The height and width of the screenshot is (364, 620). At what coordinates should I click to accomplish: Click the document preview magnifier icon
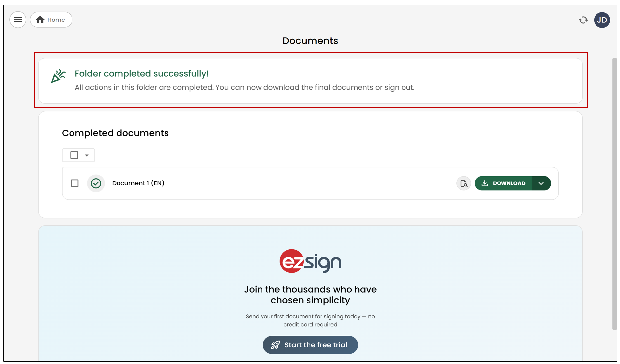[x=463, y=183]
